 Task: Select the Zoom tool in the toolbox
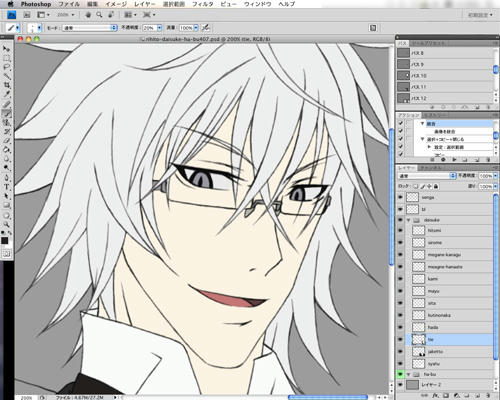(x=6, y=224)
